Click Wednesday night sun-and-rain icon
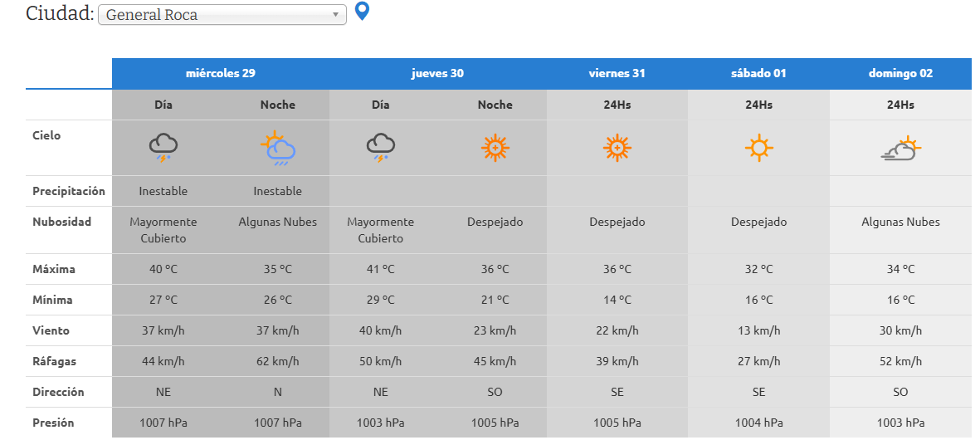The image size is (980, 440). pyautogui.click(x=277, y=148)
